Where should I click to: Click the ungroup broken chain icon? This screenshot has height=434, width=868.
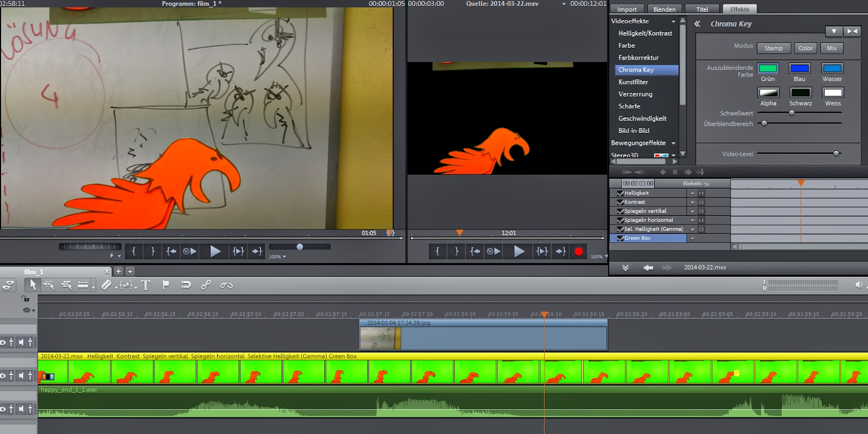226,285
